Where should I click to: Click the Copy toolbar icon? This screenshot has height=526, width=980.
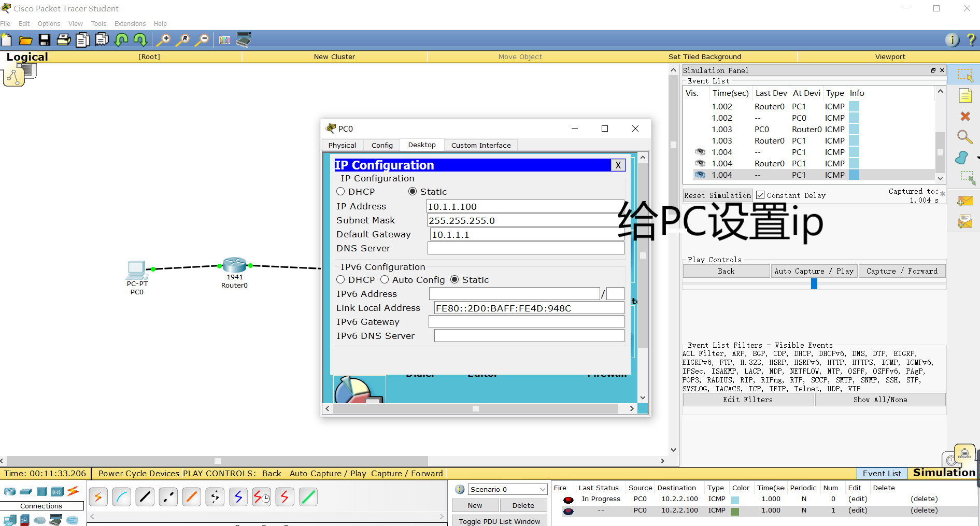coord(83,40)
